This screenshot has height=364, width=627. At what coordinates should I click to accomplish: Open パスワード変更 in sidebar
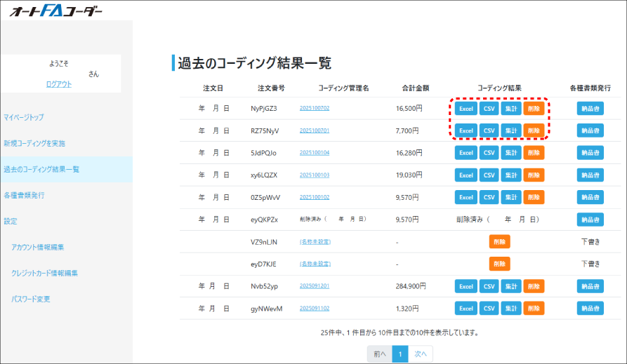[x=31, y=299]
